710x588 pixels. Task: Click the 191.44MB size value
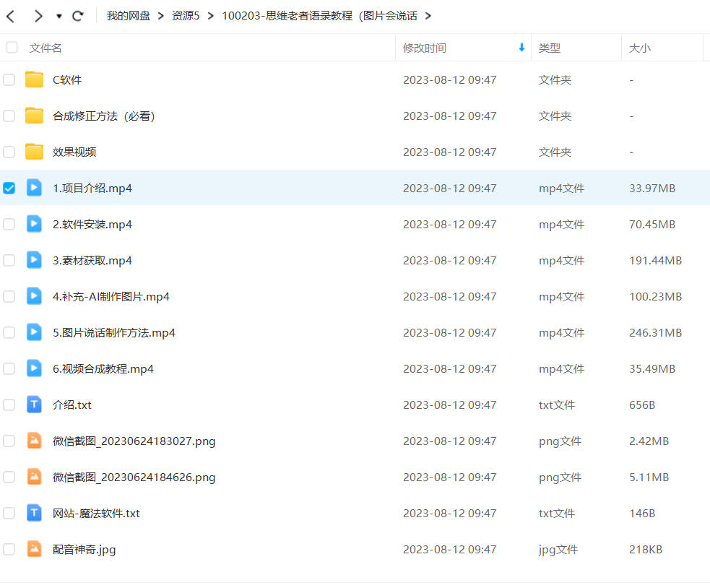(655, 261)
